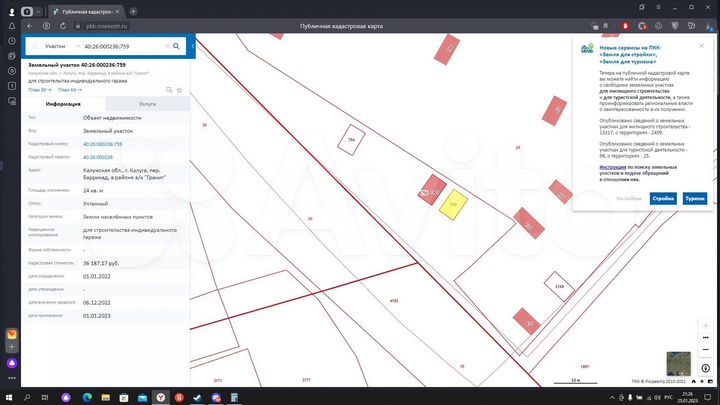Click area value '24 кв. м'
This screenshot has width=720, height=405.
(x=93, y=191)
